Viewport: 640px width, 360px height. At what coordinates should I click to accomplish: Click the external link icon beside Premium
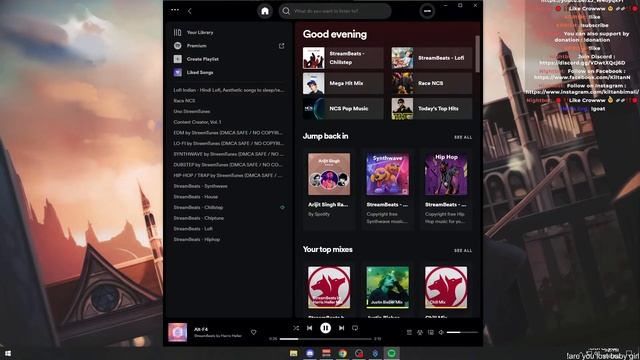pyautogui.click(x=281, y=46)
